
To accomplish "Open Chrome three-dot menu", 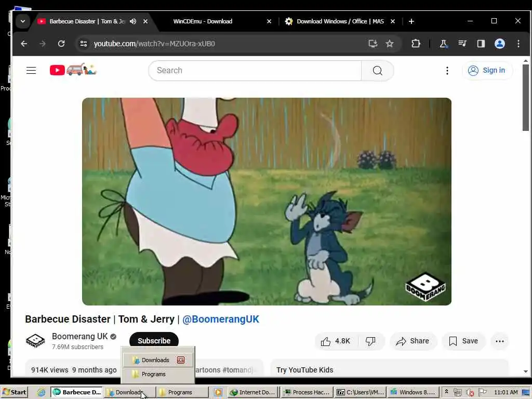I will tap(518, 44).
